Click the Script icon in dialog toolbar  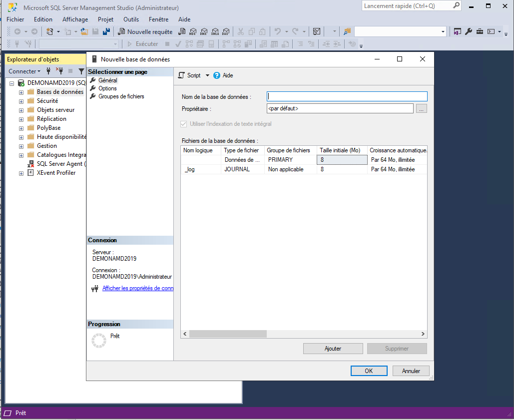pos(182,75)
